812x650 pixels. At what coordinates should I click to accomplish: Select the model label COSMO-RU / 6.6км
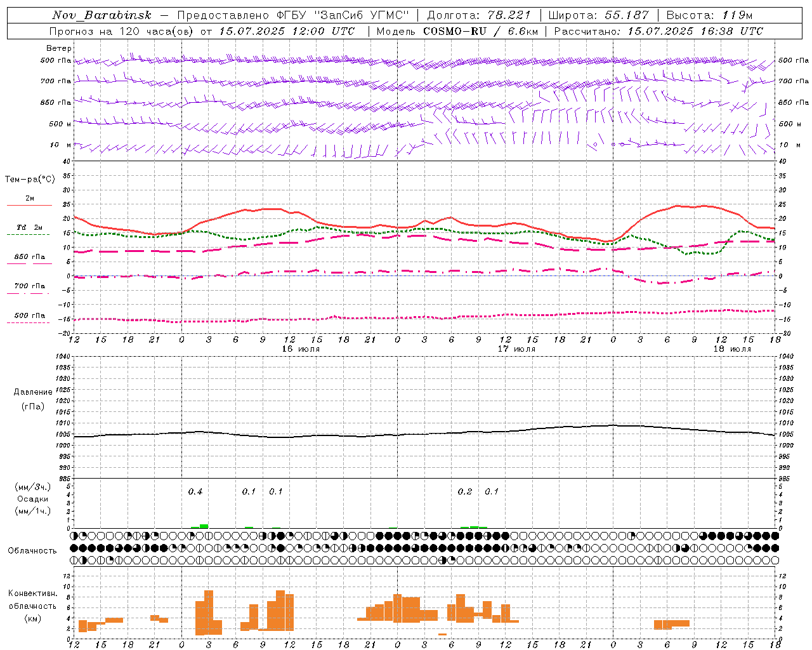(x=481, y=31)
